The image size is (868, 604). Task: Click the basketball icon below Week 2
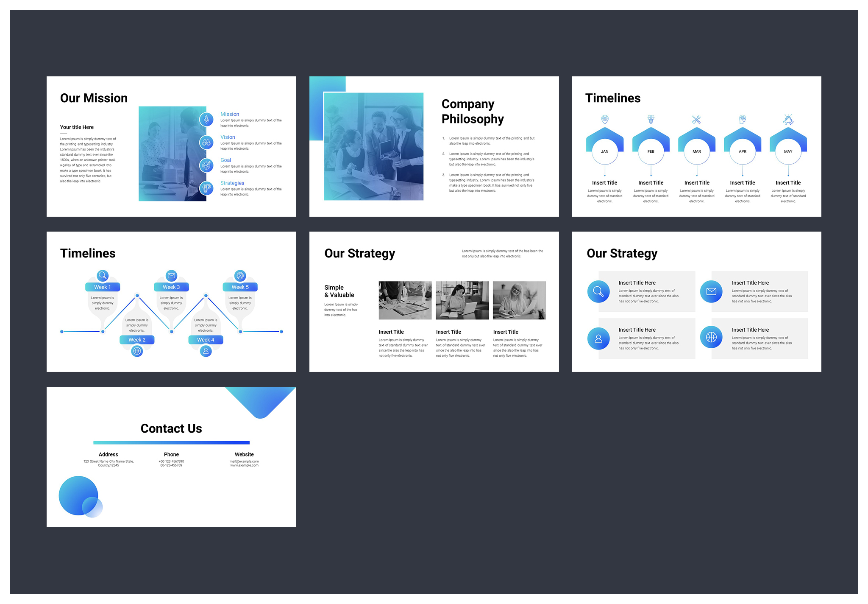click(x=136, y=351)
